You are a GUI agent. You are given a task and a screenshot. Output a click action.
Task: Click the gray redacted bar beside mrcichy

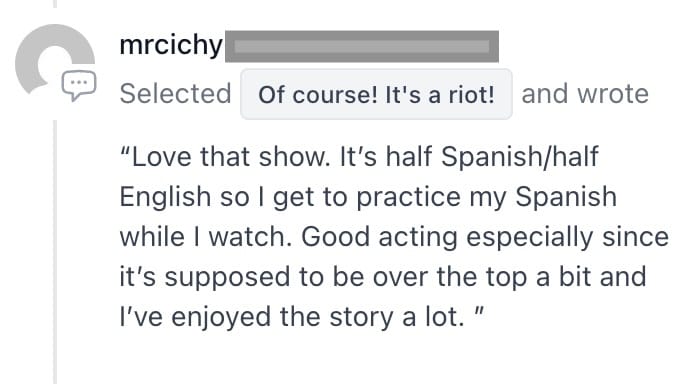362,46
